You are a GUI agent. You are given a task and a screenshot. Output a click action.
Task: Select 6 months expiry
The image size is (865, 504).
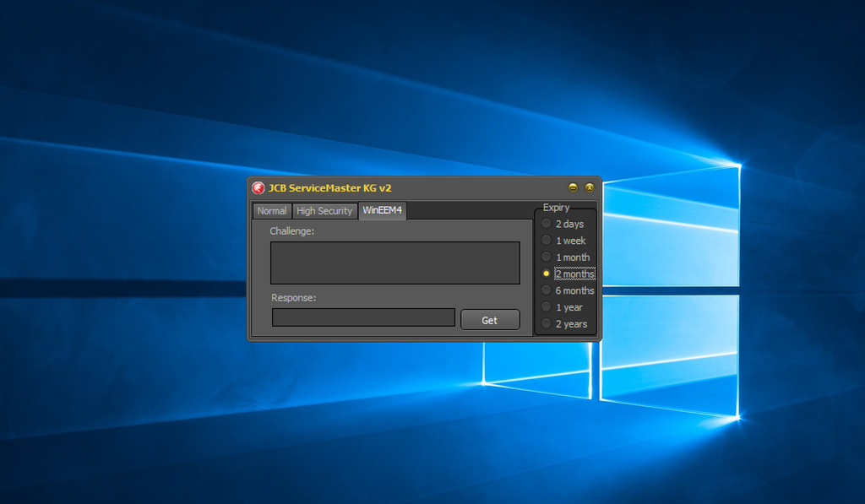point(547,290)
